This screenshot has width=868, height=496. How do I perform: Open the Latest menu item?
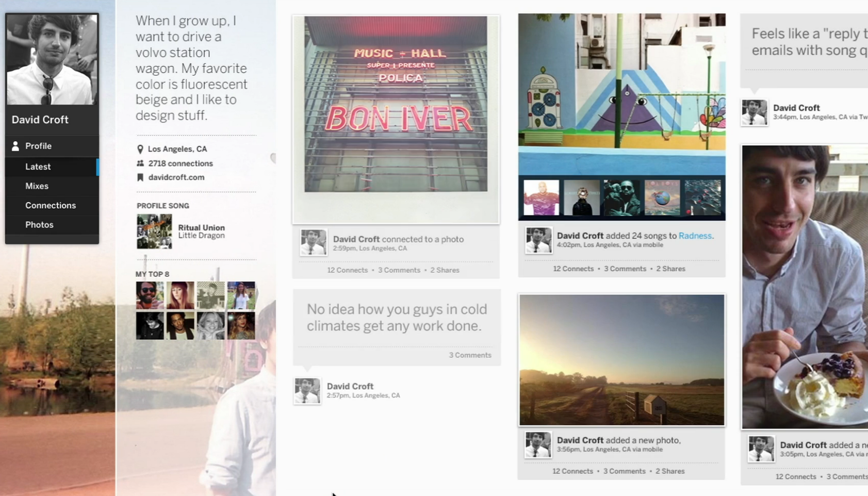tap(38, 167)
